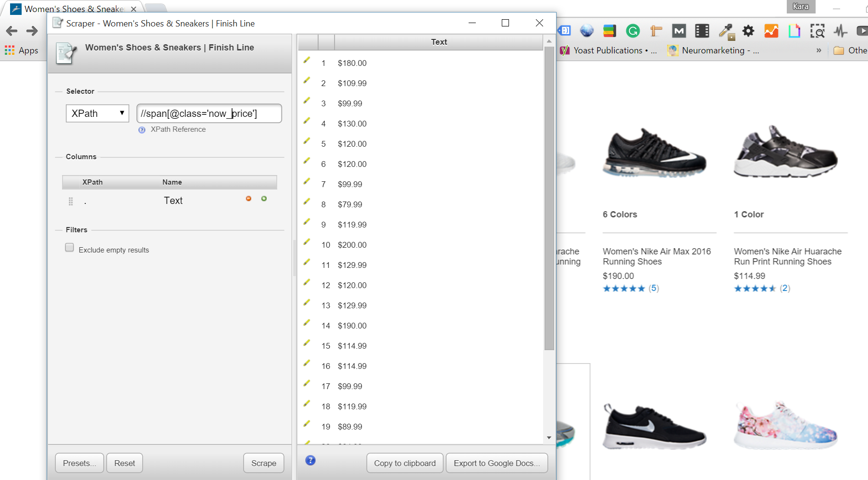The height and width of the screenshot is (480, 868).
Task: Click the Tag Assistant extension icon
Action: coord(564,31)
